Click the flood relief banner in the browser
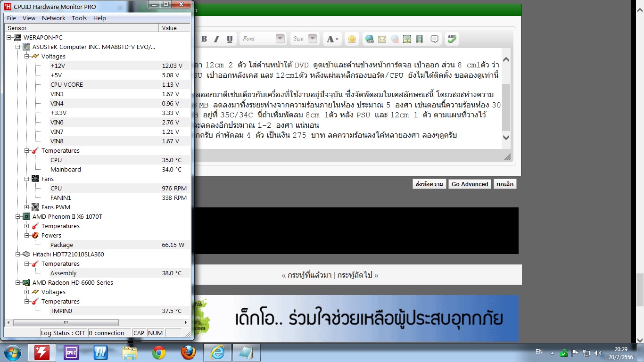Screen dimensions: 644x362 coord(356,318)
